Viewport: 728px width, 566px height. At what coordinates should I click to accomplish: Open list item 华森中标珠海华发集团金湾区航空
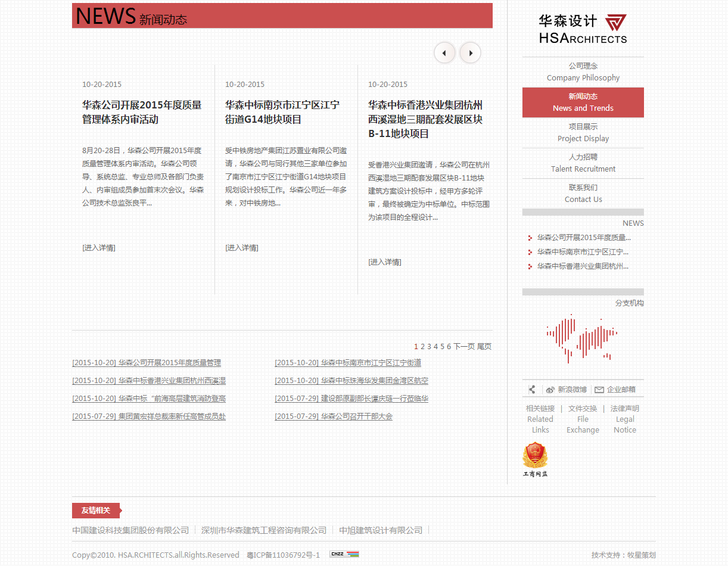coord(351,381)
